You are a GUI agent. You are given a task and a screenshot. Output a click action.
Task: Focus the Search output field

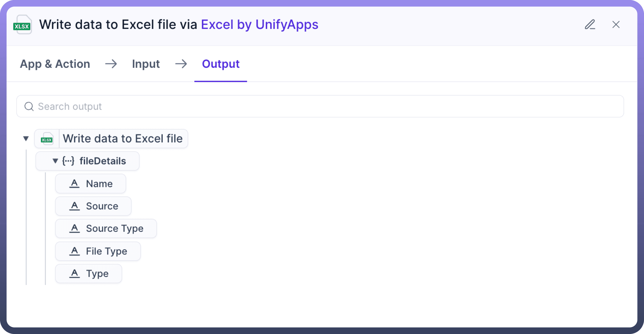coord(320,106)
